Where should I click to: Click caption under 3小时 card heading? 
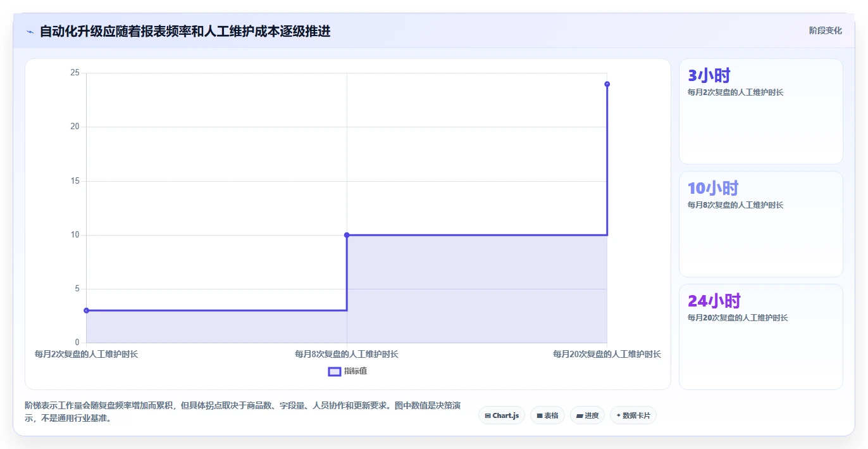point(735,92)
